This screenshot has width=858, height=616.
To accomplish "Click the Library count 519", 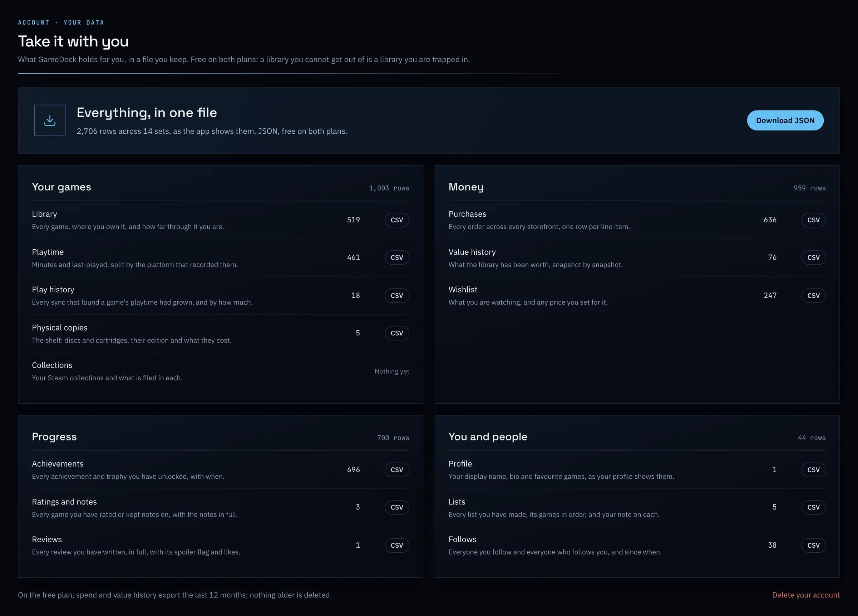I will pyautogui.click(x=353, y=220).
